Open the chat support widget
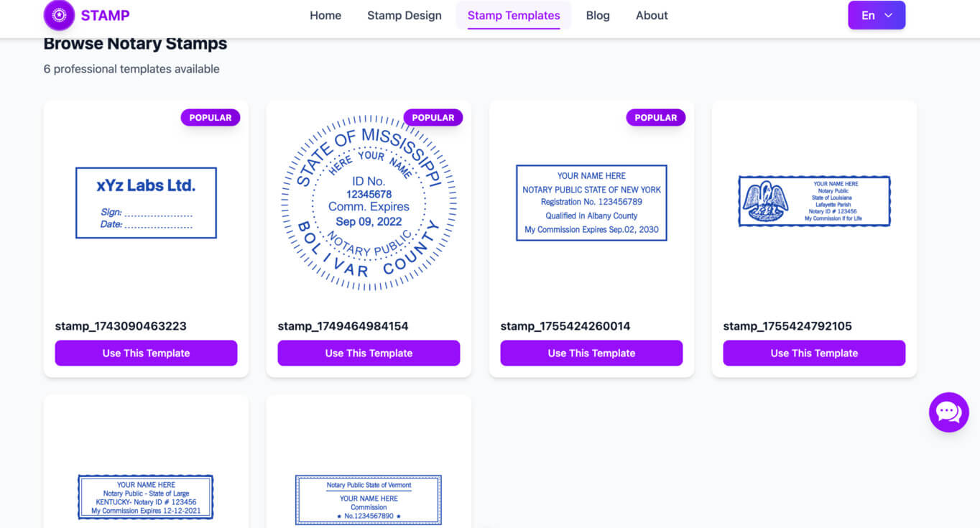This screenshot has width=980, height=528. pyautogui.click(x=948, y=412)
